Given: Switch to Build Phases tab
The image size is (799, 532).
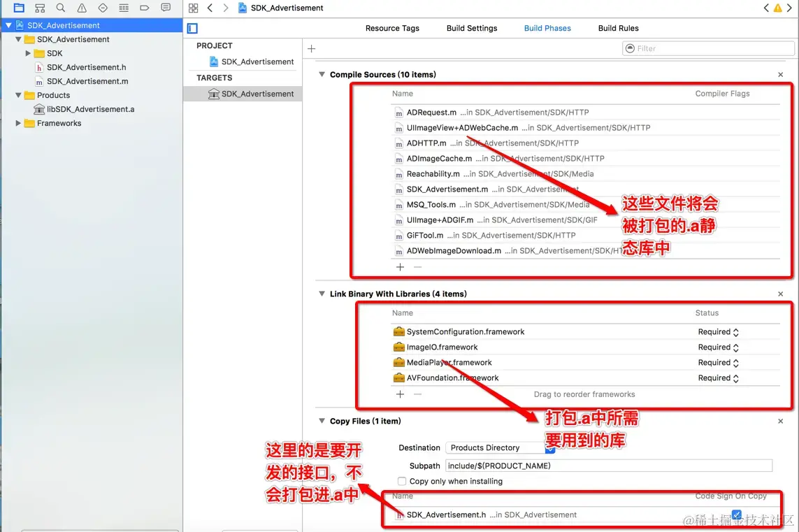Looking at the screenshot, I should click(x=547, y=28).
